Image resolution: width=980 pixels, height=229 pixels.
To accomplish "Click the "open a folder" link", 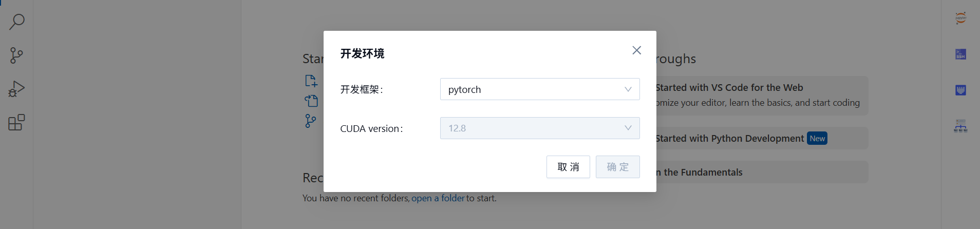I will coord(438,198).
